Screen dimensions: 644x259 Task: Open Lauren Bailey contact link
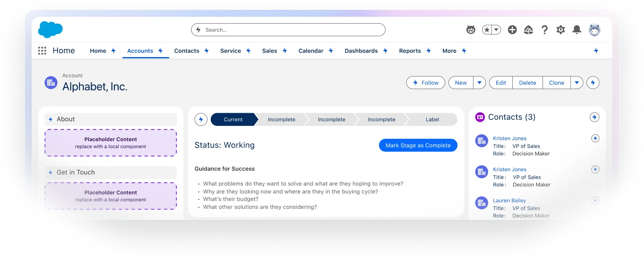[509, 201]
